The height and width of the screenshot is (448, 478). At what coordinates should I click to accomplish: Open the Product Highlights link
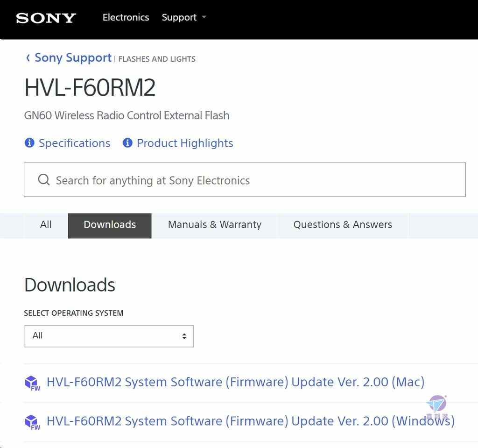click(x=185, y=143)
